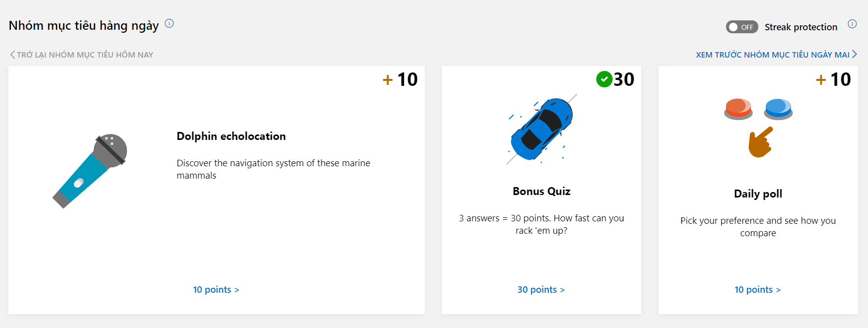Open the 10 points link under Daily poll
Viewport: 868px width, 328px height.
coord(757,289)
